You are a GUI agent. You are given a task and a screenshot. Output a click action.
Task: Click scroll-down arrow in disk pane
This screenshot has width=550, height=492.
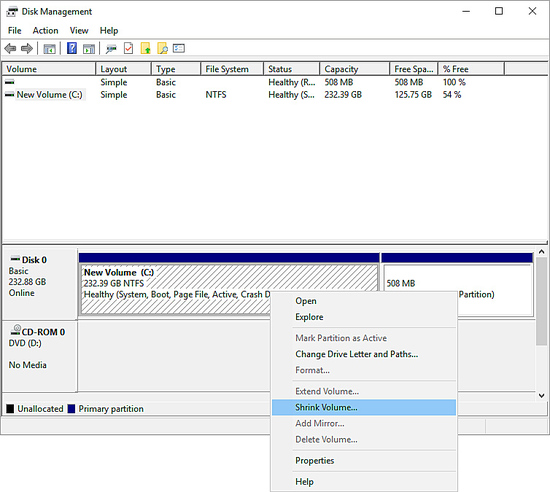coord(542,396)
